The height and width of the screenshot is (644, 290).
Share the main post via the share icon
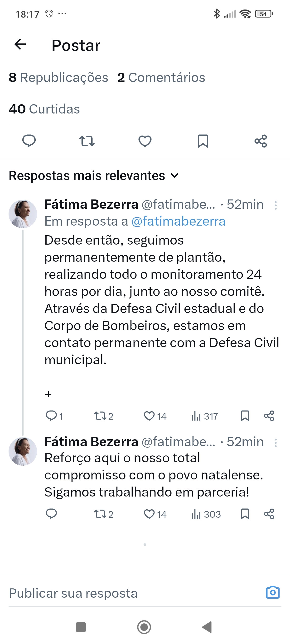coord(261,141)
